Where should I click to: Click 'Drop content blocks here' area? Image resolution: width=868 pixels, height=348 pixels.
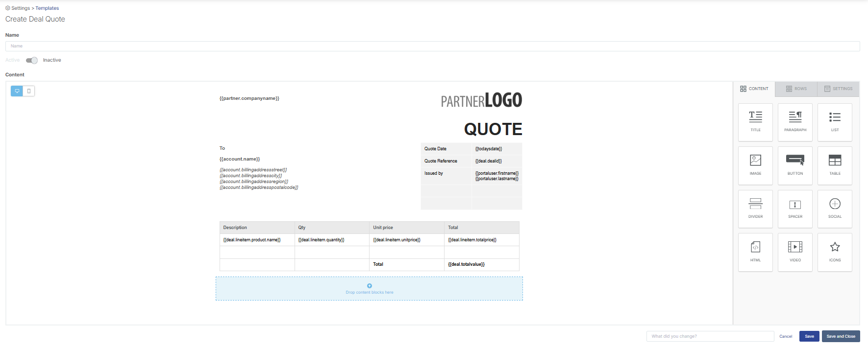370,289
